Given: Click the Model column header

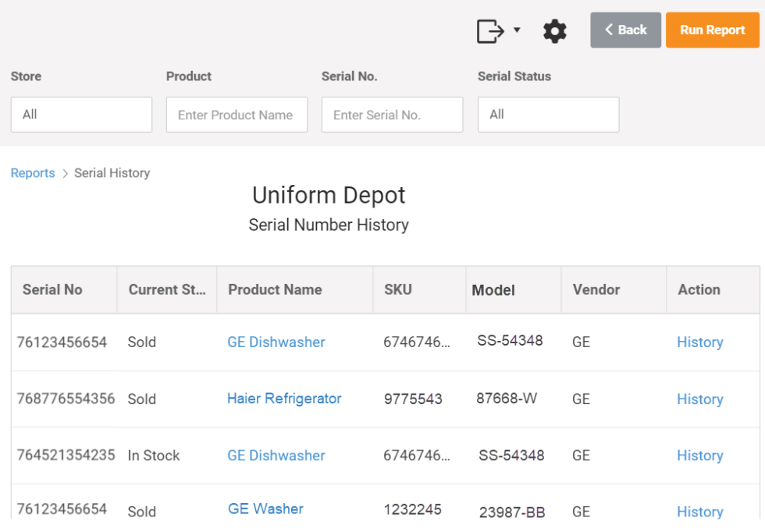Looking at the screenshot, I should pyautogui.click(x=493, y=289).
